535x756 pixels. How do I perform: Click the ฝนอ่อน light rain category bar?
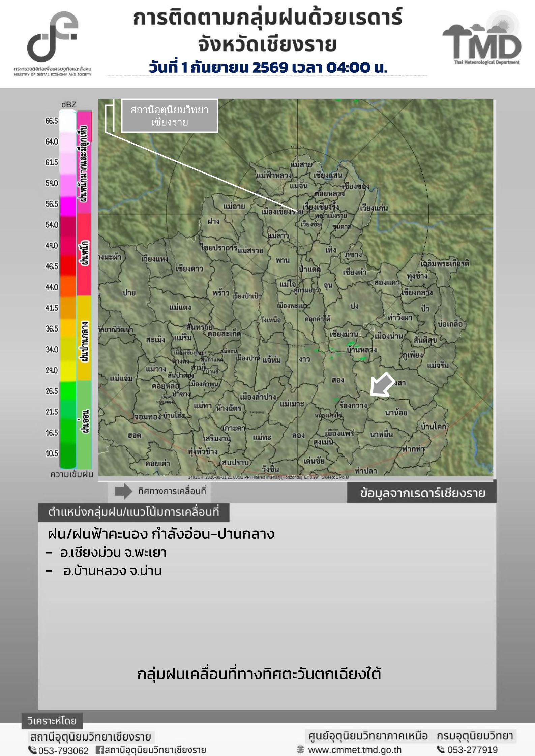84,424
